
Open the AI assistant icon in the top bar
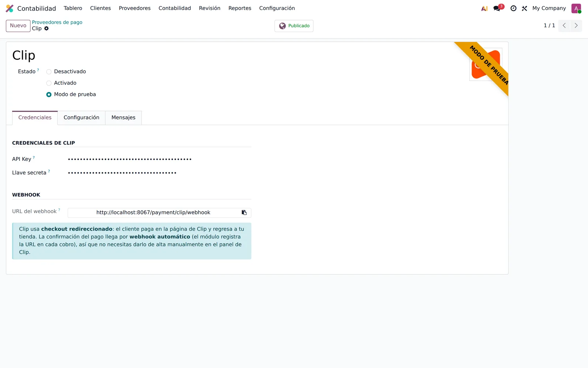pos(484,8)
